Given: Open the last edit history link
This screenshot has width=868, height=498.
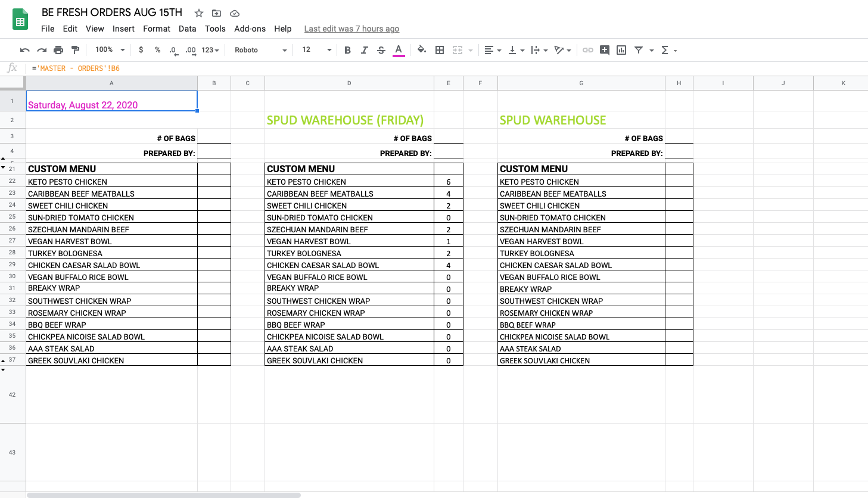Looking at the screenshot, I should coord(351,29).
